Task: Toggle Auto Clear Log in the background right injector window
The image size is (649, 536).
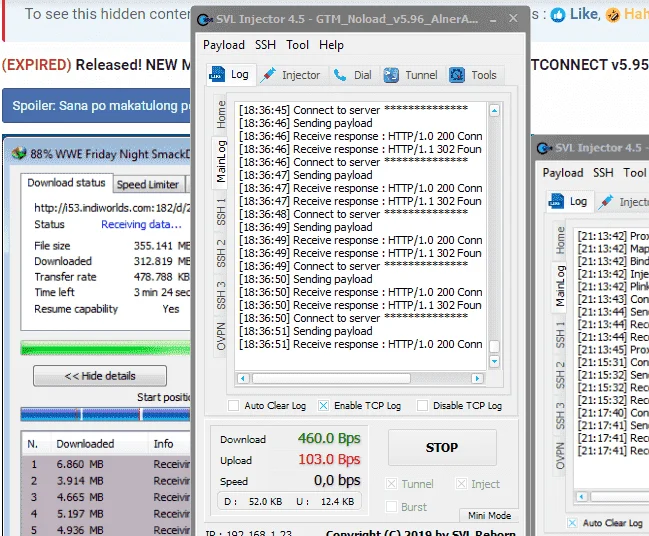Action: tap(572, 523)
